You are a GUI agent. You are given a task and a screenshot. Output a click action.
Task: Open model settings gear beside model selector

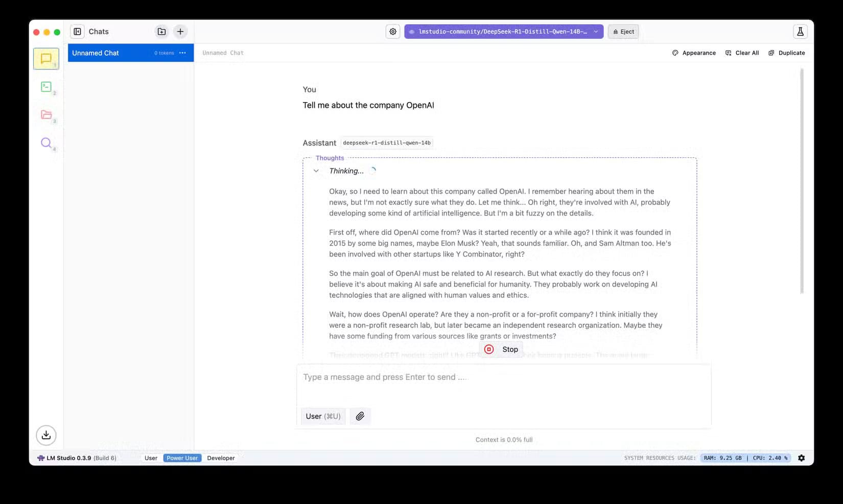click(x=393, y=32)
